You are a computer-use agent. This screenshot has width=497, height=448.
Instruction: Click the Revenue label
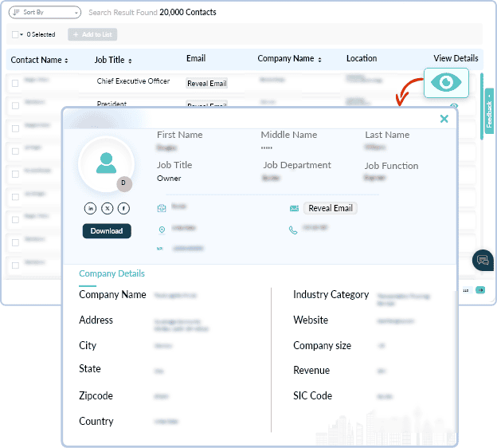tap(311, 370)
